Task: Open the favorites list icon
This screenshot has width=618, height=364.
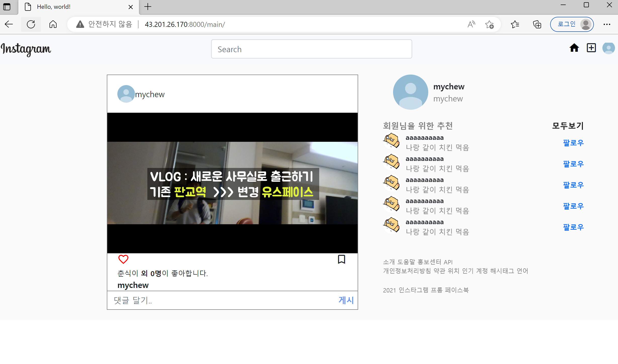Action: (515, 24)
